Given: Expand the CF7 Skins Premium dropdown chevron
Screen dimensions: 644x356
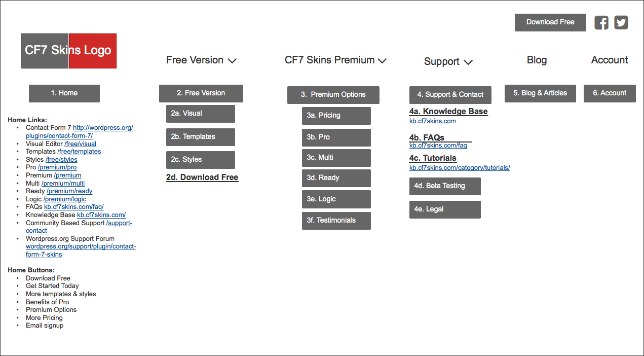Looking at the screenshot, I should pos(382,61).
